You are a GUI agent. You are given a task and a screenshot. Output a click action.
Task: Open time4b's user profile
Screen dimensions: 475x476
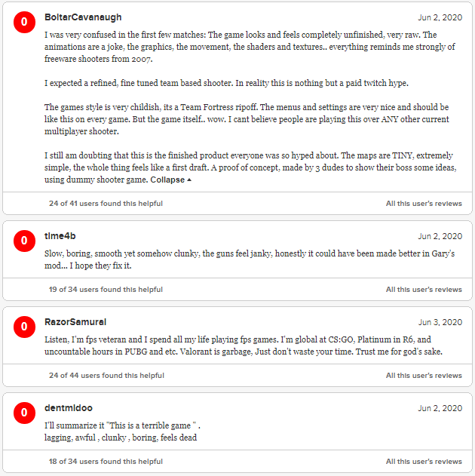click(x=63, y=236)
